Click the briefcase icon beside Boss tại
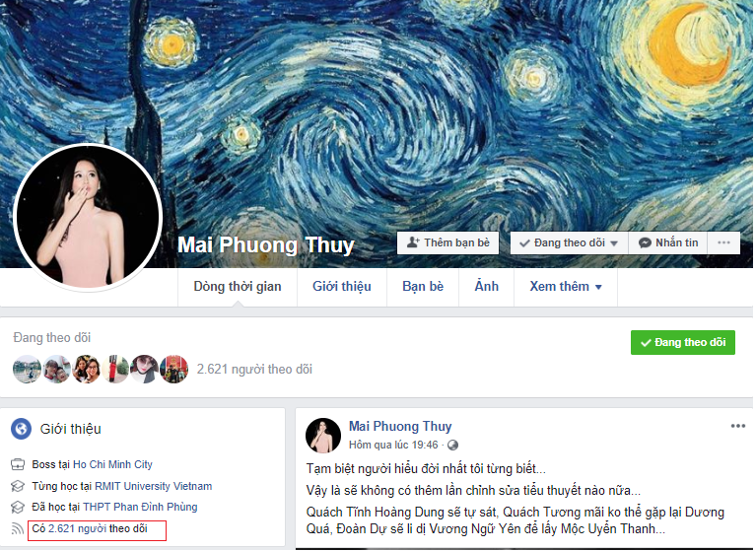756x551 pixels. tap(18, 464)
